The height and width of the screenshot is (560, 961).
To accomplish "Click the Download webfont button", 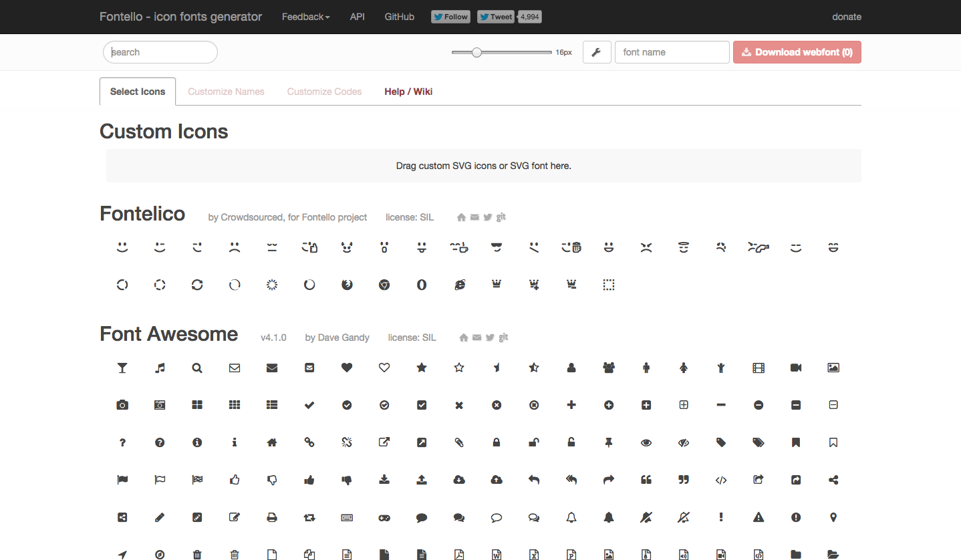I will [797, 52].
